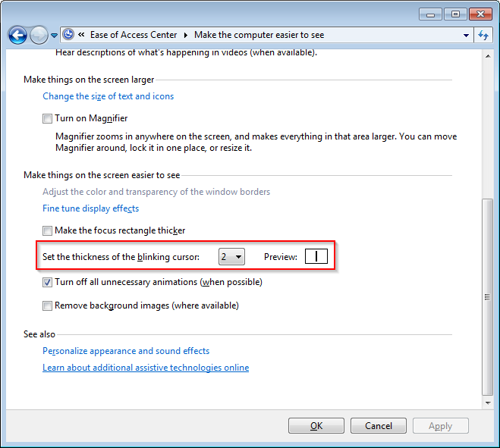Check Make the focus rectangle thicker
Screen dimensions: 500x448
point(47,230)
